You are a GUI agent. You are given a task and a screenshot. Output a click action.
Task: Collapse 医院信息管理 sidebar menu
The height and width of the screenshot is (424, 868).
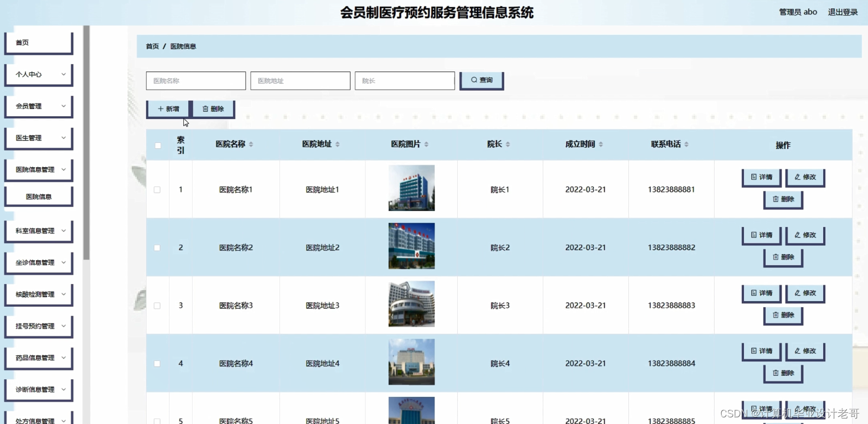(x=39, y=169)
